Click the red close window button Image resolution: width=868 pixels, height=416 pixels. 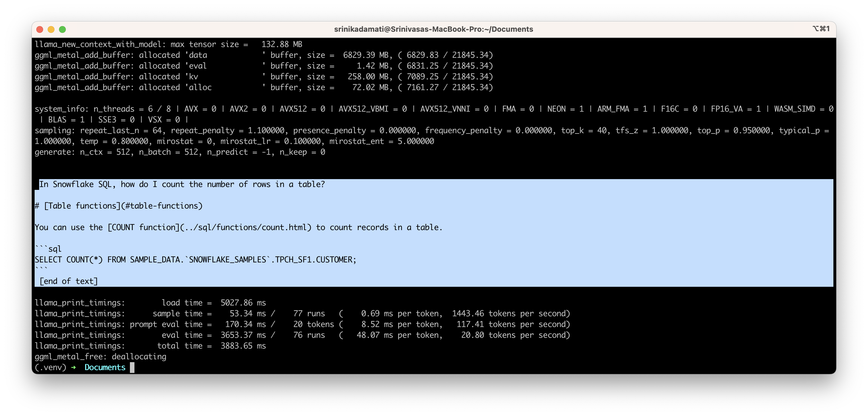point(40,29)
